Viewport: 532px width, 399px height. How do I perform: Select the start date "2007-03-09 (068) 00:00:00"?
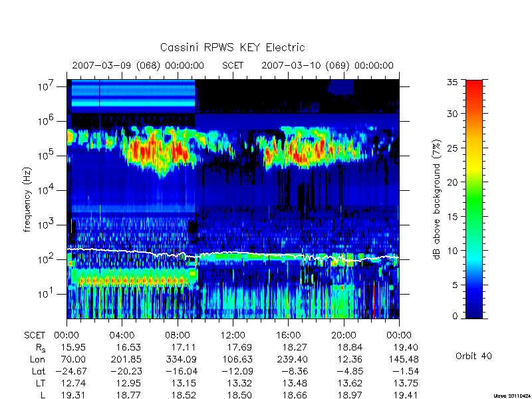[x=138, y=65]
